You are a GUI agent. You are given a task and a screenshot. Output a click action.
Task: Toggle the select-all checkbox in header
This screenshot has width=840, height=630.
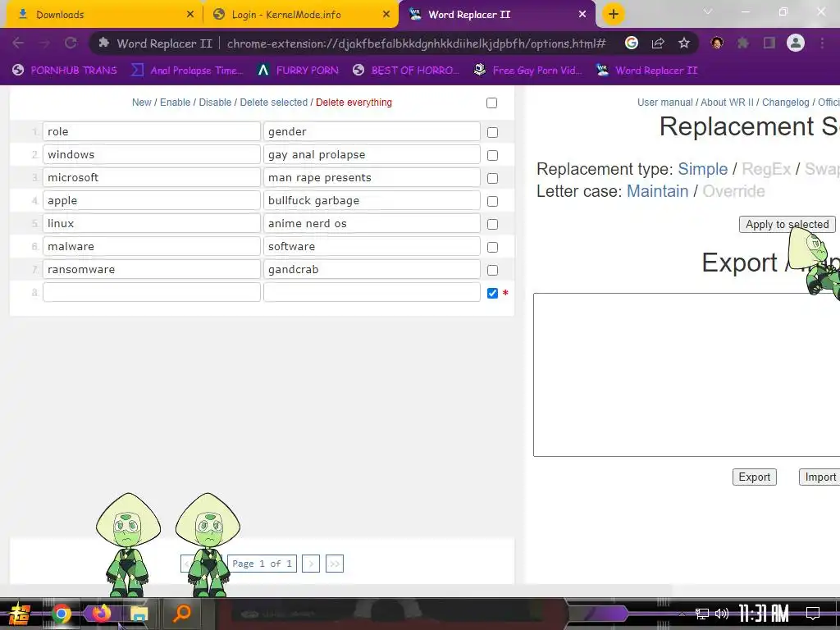click(492, 103)
